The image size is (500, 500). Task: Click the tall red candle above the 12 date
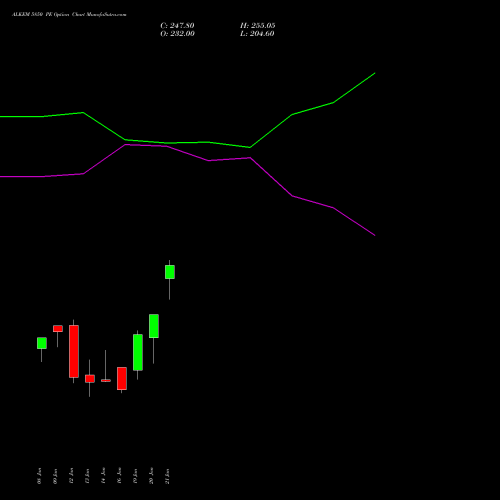point(74,351)
